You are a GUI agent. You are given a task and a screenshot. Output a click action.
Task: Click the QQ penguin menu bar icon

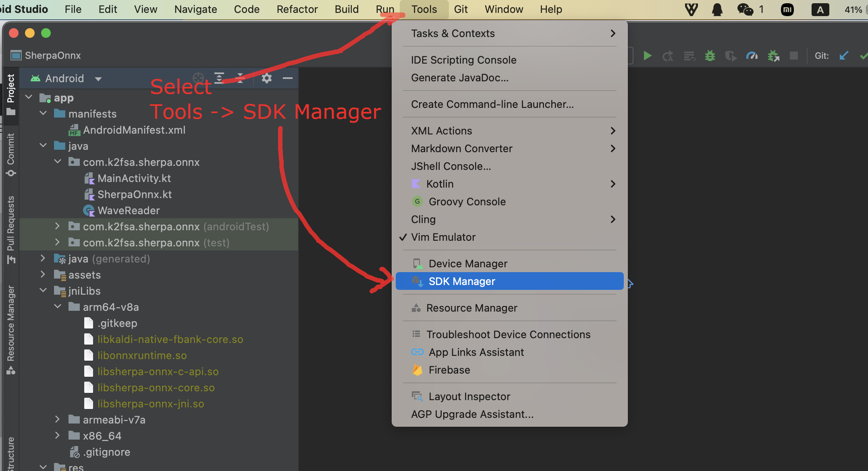pos(717,9)
